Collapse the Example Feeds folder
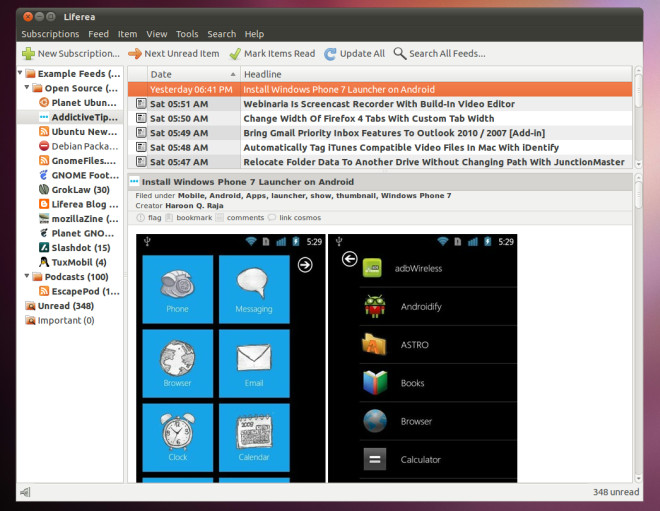This screenshot has height=511, width=660. click(x=20, y=73)
